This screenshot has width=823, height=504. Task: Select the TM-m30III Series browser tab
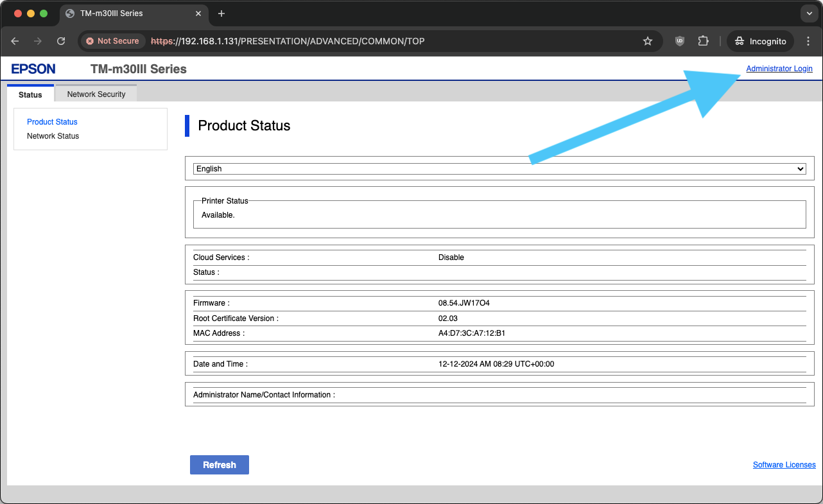coord(134,13)
